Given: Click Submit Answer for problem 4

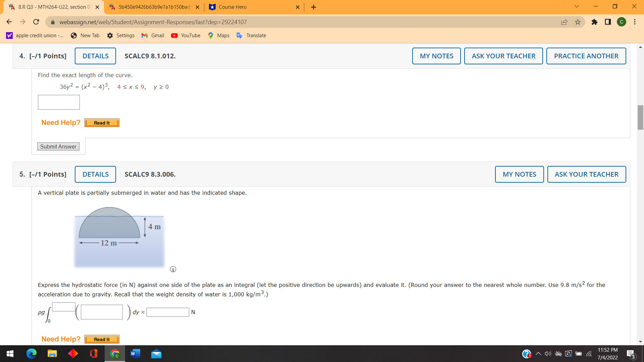Looking at the screenshot, I should (x=58, y=146).
